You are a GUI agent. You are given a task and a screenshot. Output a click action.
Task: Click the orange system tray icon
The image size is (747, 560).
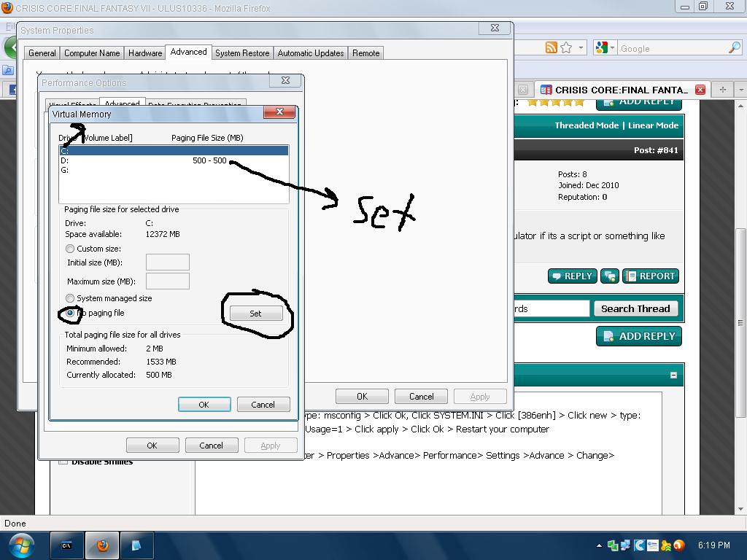pyautogui.click(x=679, y=545)
